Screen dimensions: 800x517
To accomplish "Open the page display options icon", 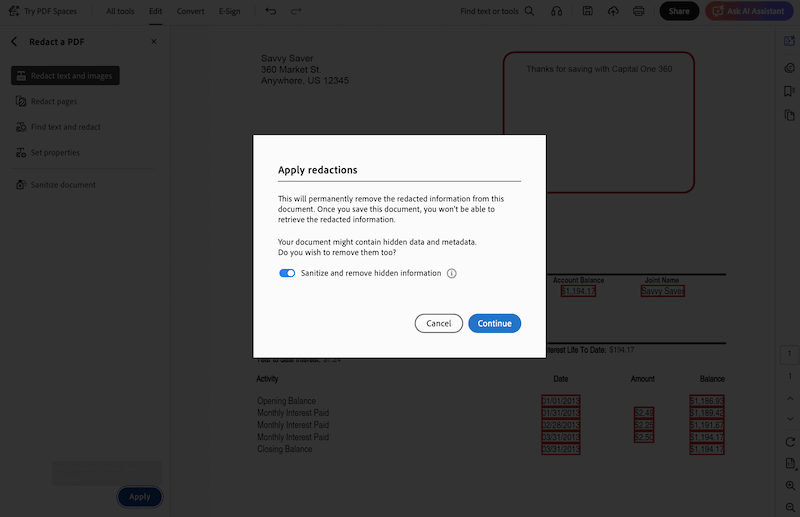I will (790, 463).
